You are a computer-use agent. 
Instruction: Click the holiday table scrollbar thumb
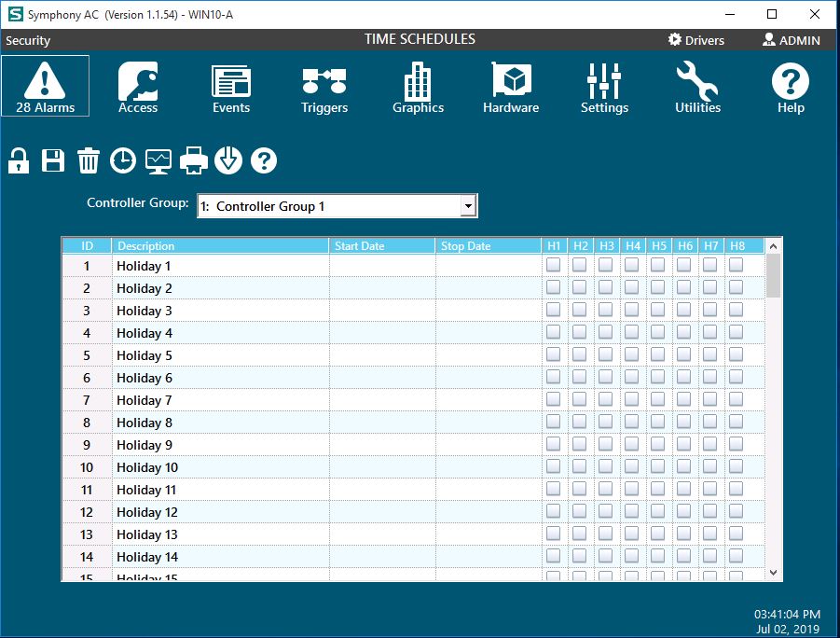pyautogui.click(x=773, y=275)
